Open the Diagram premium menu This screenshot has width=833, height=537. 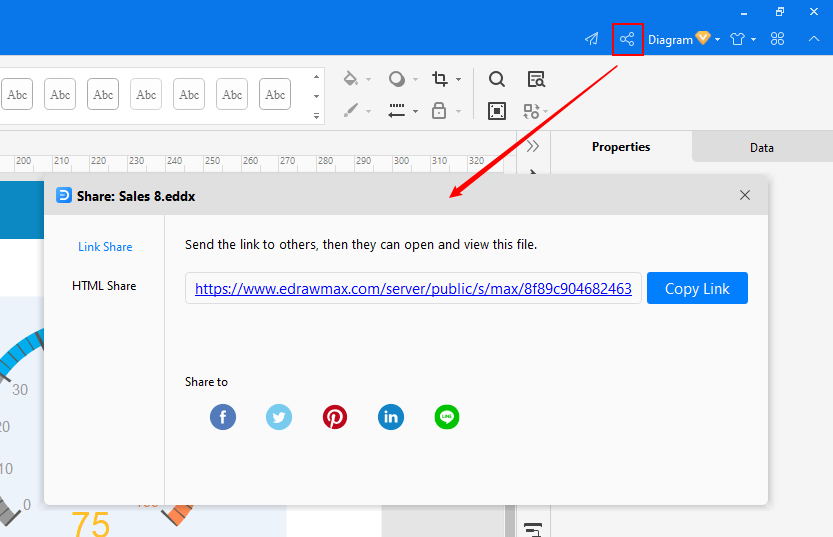(x=684, y=39)
